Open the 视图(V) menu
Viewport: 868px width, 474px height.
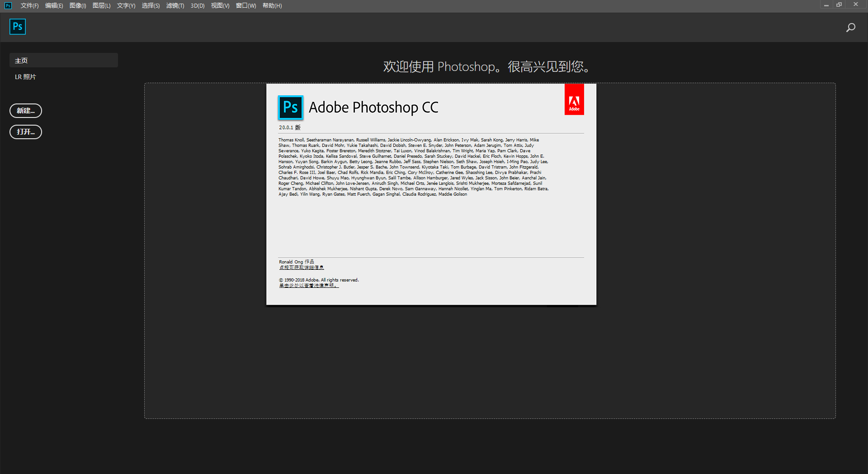click(220, 6)
